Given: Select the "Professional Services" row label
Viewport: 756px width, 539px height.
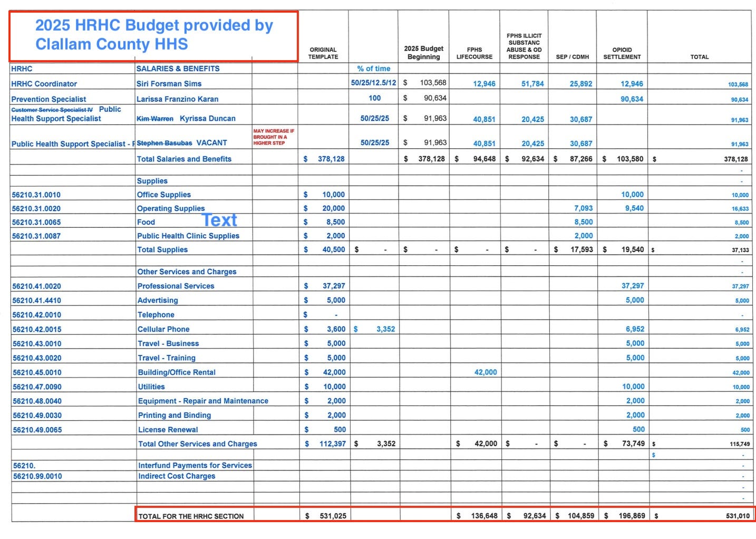Looking at the screenshot, I should (x=176, y=286).
